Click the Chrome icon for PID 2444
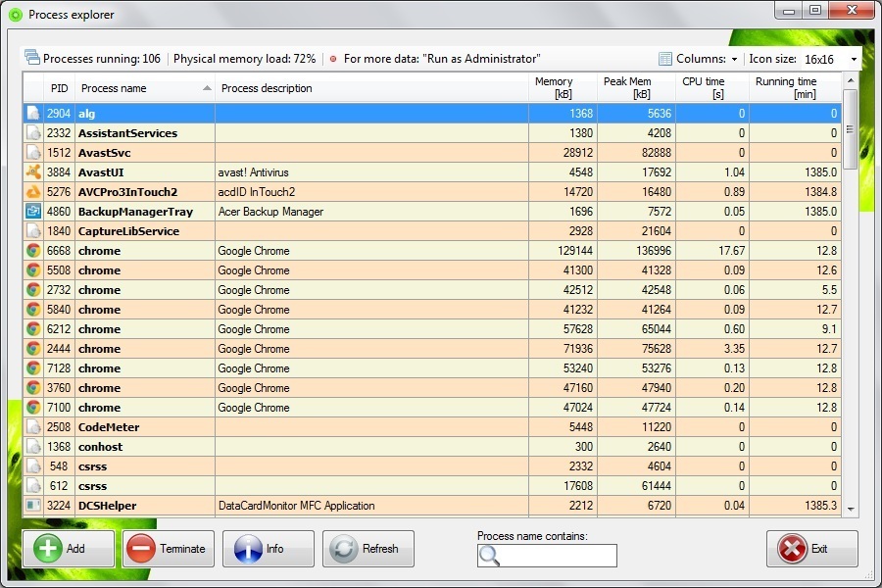882x588 pixels. 33,349
